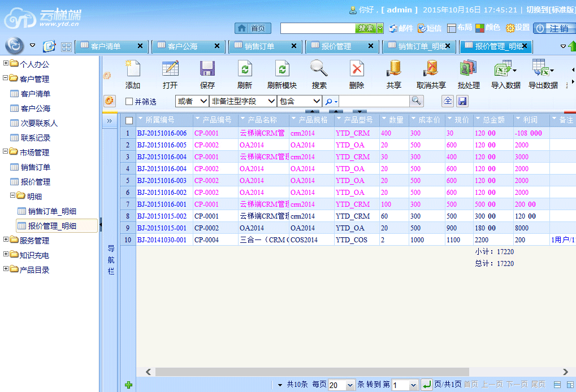Toggle the 并筛选 checkbox

[x=129, y=101]
